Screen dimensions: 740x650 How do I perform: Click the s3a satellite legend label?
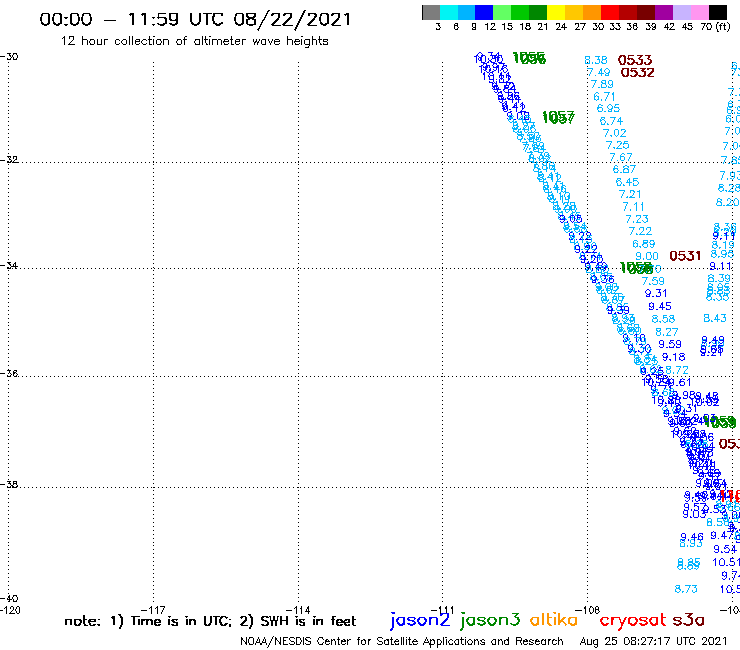pos(688,620)
